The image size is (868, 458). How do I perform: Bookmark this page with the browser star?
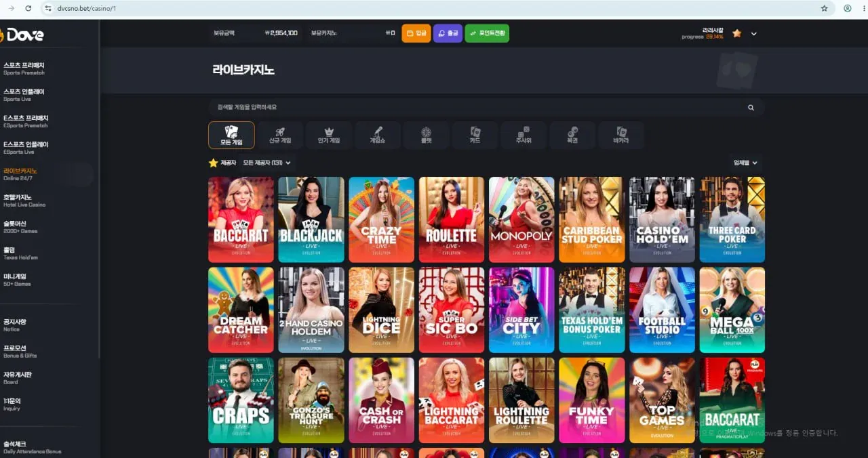[x=824, y=8]
